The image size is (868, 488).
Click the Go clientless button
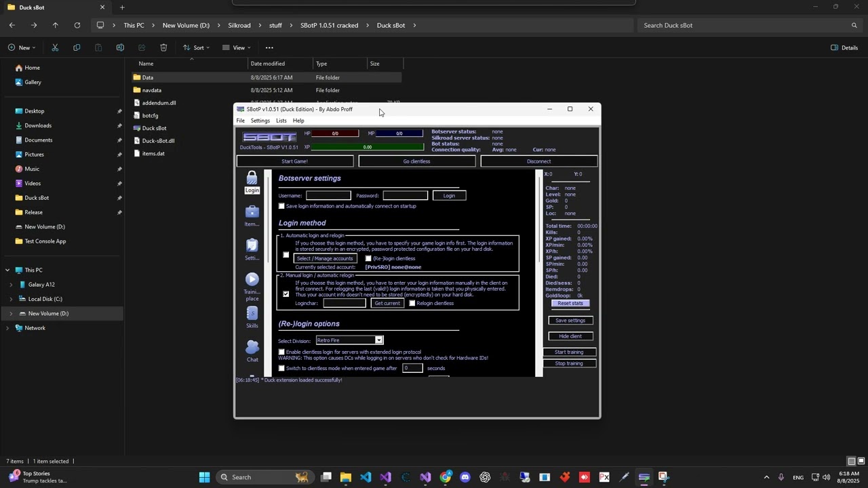tap(416, 161)
